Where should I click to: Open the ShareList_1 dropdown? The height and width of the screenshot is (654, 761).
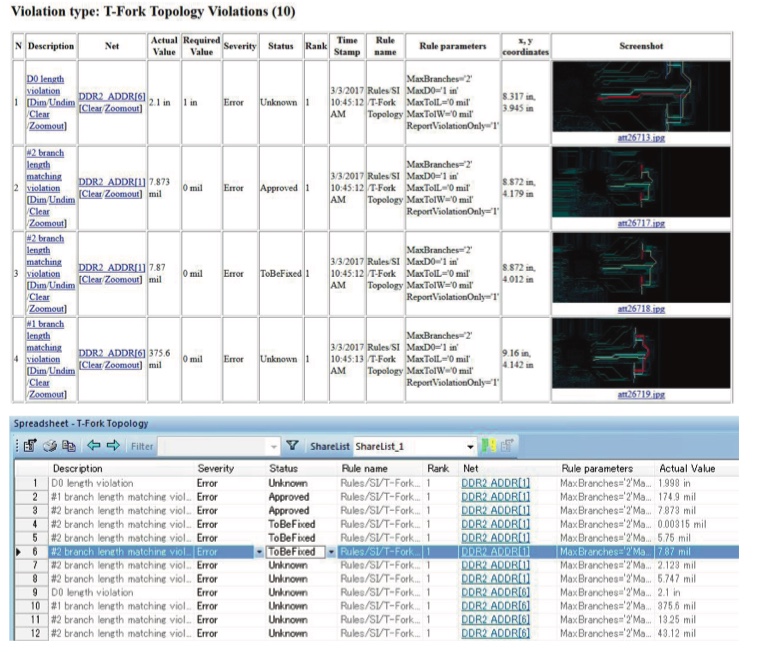click(470, 446)
